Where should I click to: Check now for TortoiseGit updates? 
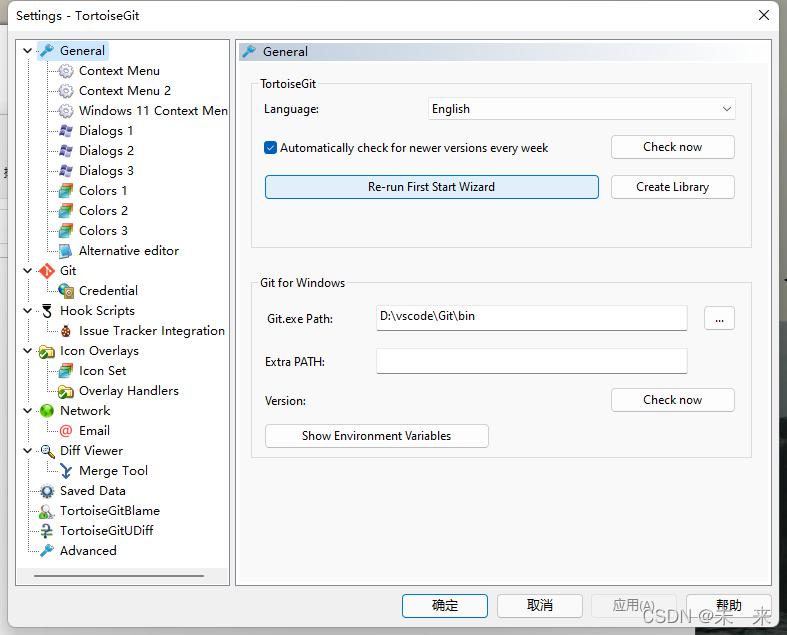(673, 147)
